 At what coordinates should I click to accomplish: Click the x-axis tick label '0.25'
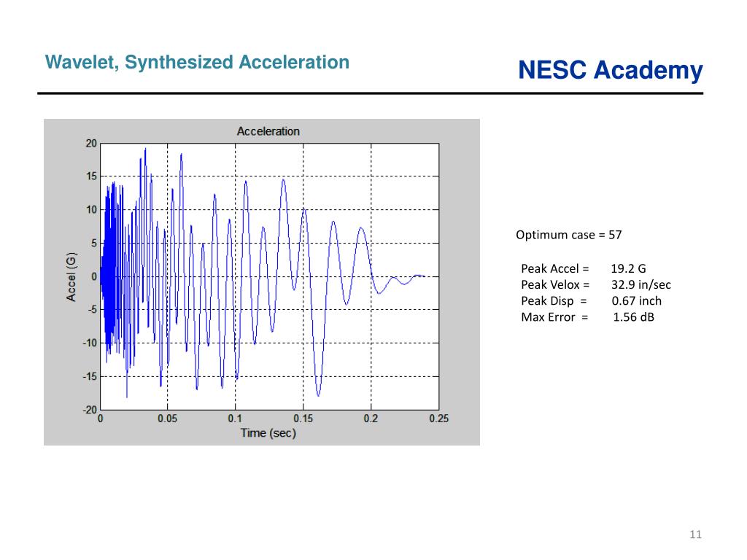(438, 419)
